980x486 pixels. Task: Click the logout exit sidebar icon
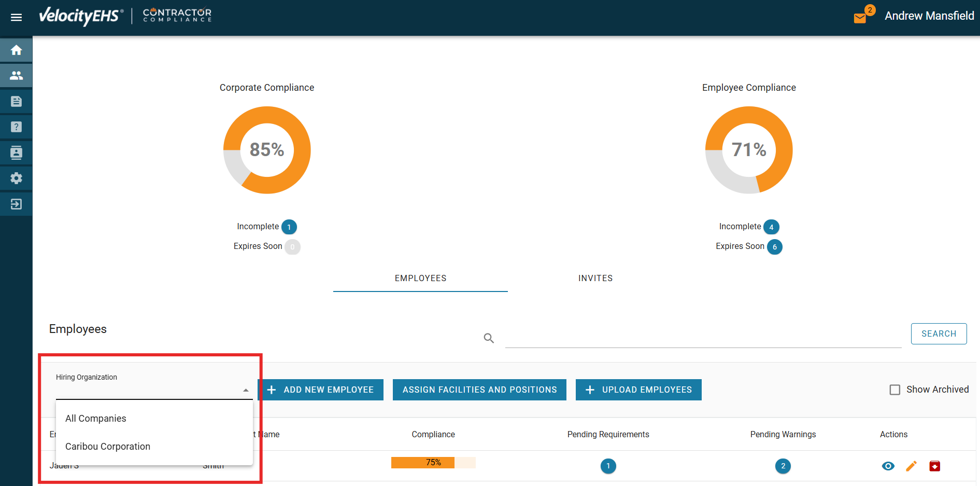[16, 204]
